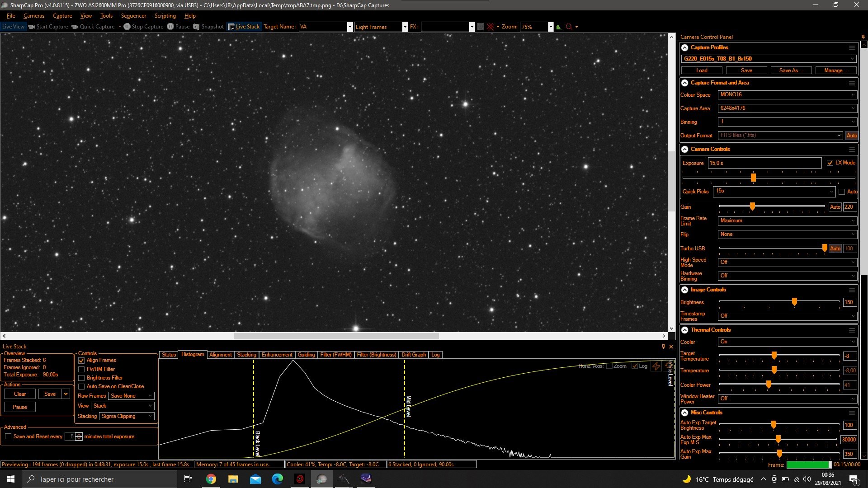868x488 pixels.
Task: Click the Save As ... button
Action: tap(791, 70)
